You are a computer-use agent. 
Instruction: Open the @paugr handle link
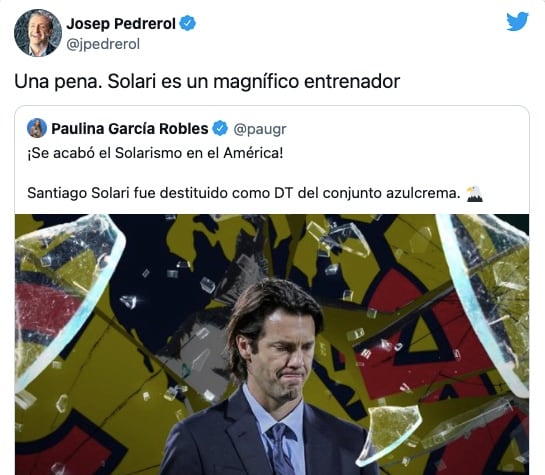point(260,129)
